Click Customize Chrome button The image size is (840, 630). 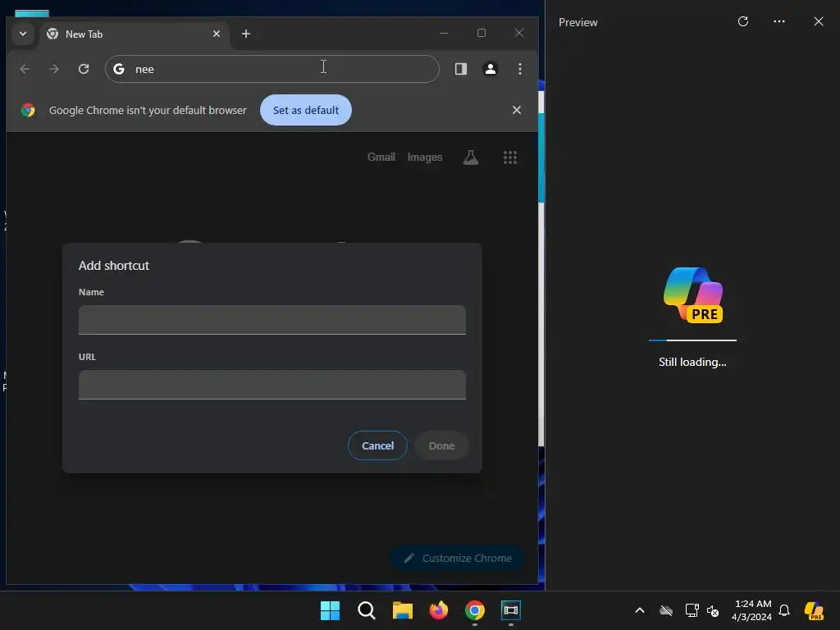(x=458, y=558)
